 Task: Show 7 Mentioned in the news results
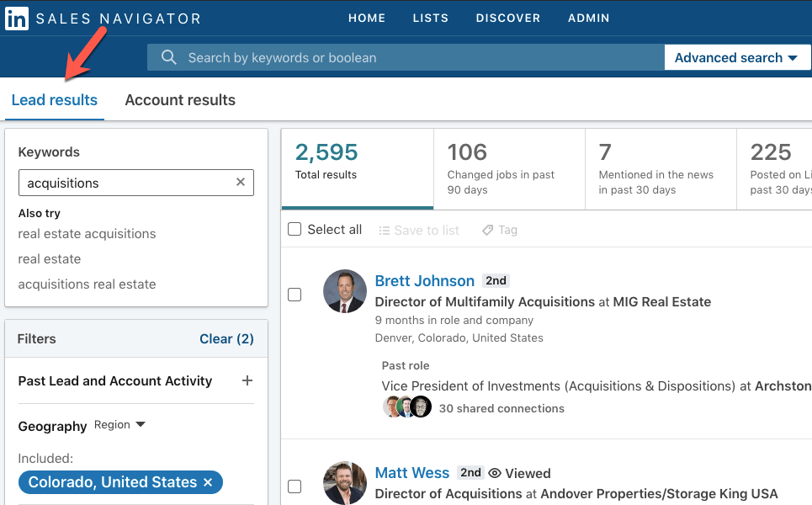point(661,169)
